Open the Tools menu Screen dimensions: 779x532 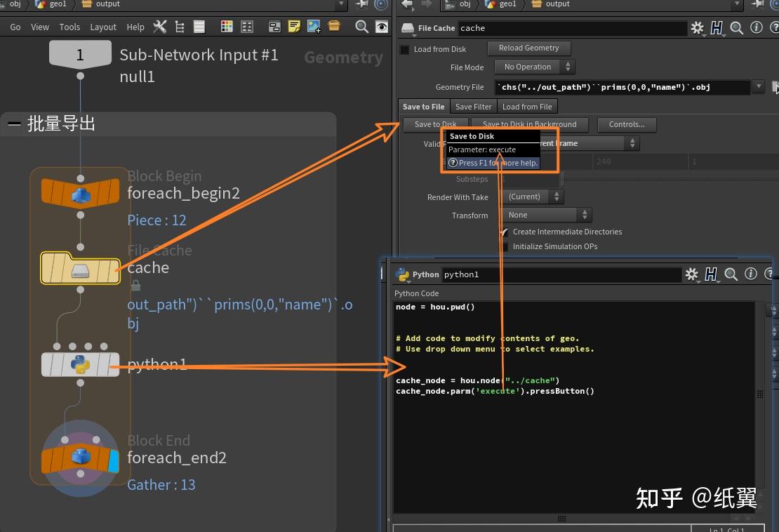tap(69, 27)
